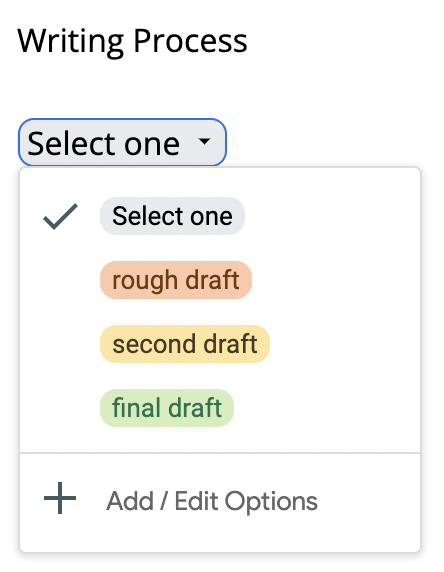This screenshot has width=444, height=572.
Task: Click the word Process in the heading
Action: coord(190,41)
